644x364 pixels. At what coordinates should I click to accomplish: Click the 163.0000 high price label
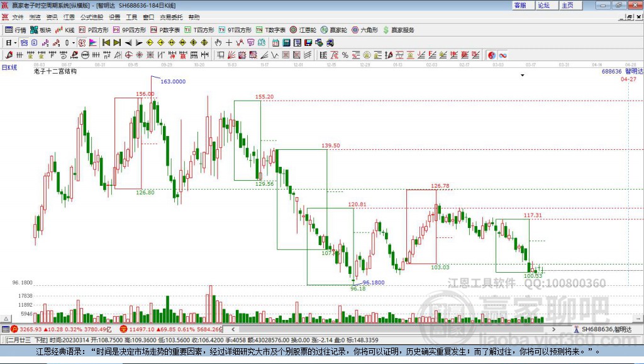point(173,81)
